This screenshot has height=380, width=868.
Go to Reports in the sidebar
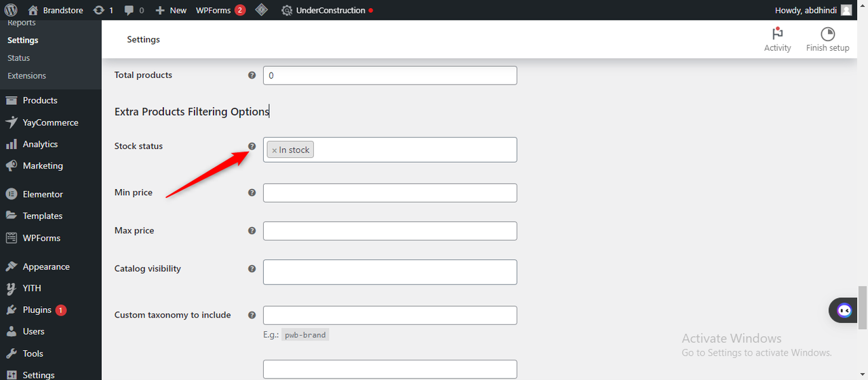22,23
